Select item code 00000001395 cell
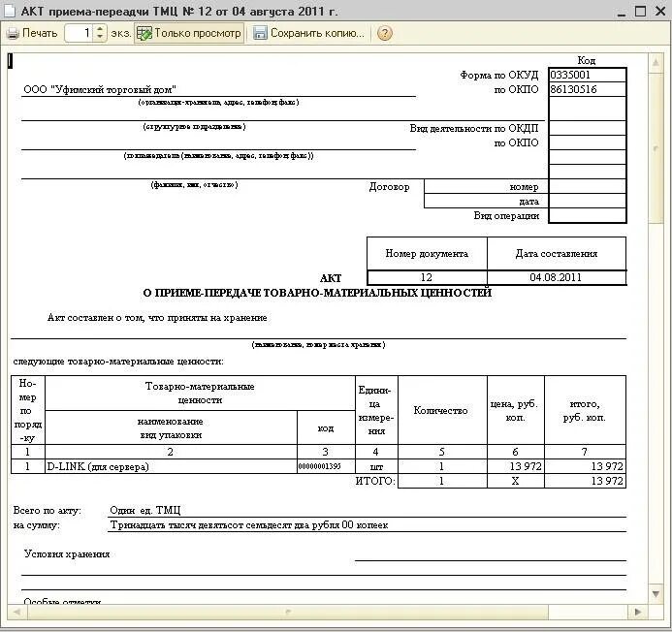Image resolution: width=672 pixels, height=632 pixels. [326, 466]
